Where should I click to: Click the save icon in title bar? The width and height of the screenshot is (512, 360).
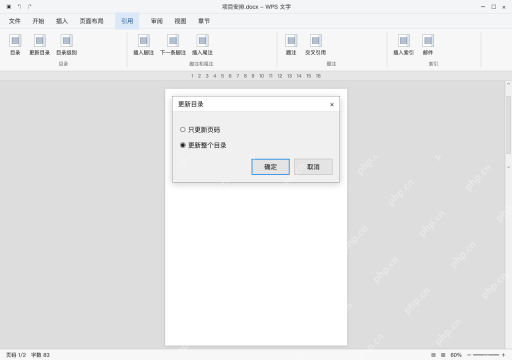pos(9,7)
